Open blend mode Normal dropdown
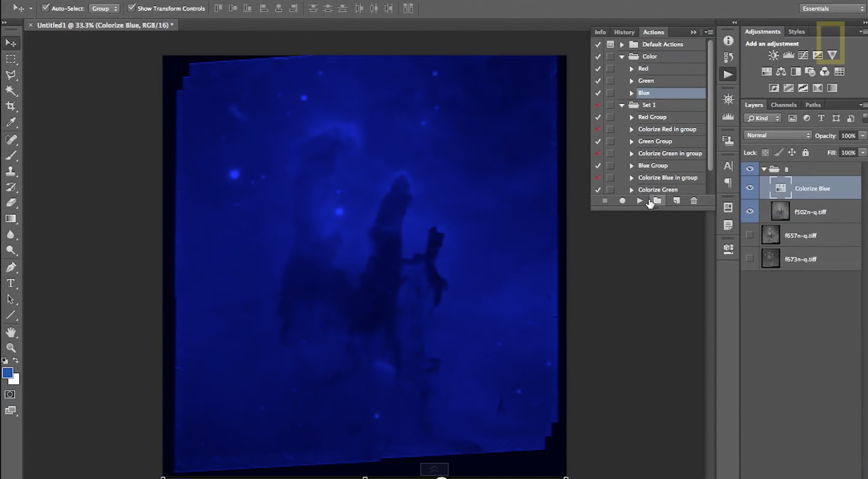Image resolution: width=868 pixels, height=479 pixels. [778, 135]
